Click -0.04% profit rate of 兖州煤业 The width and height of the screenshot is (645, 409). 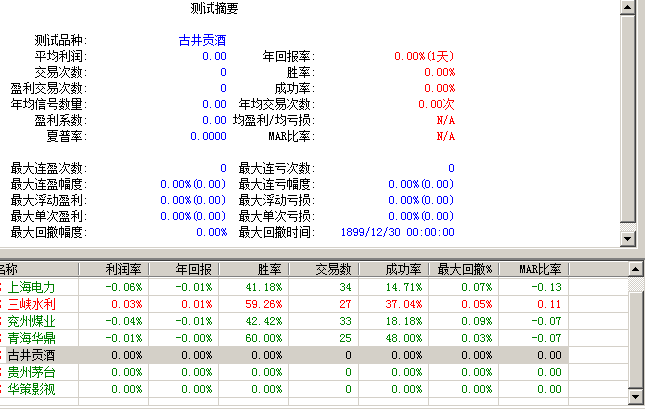124,321
